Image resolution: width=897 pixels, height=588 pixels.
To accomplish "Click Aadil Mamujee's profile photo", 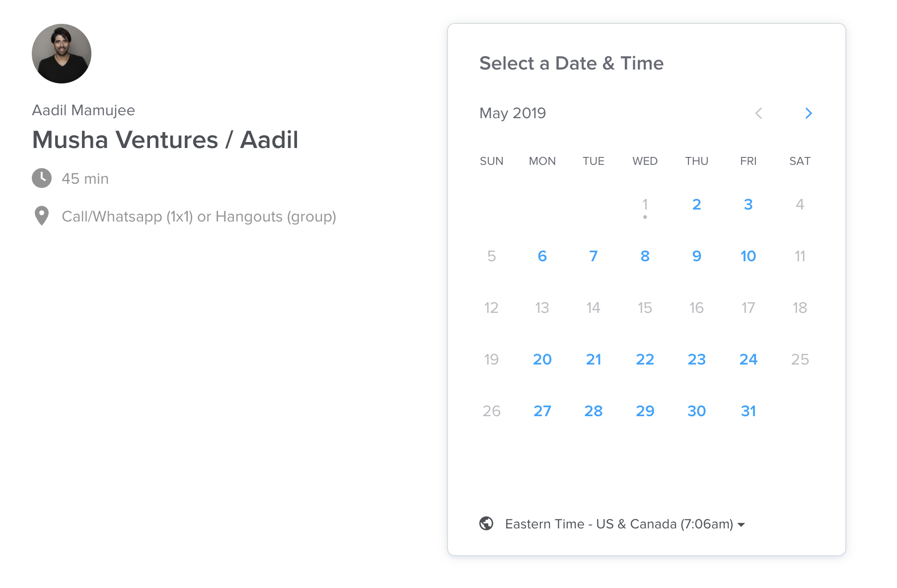I will [x=62, y=54].
